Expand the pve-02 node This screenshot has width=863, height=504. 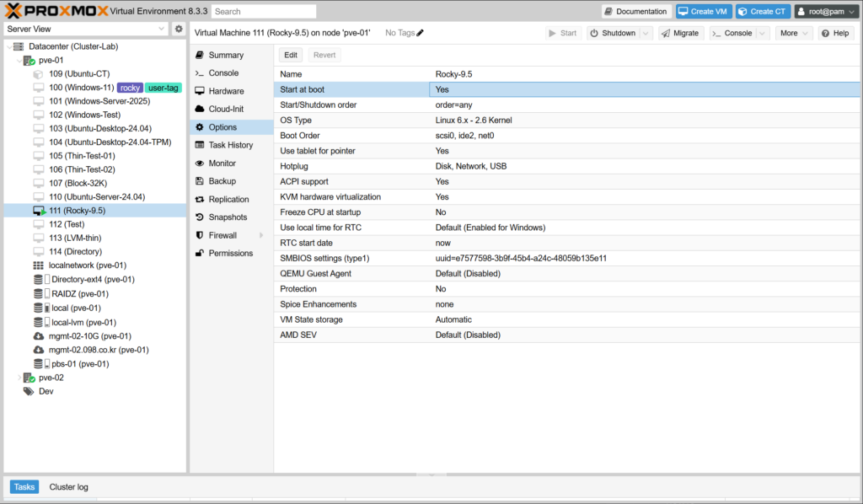coord(20,378)
